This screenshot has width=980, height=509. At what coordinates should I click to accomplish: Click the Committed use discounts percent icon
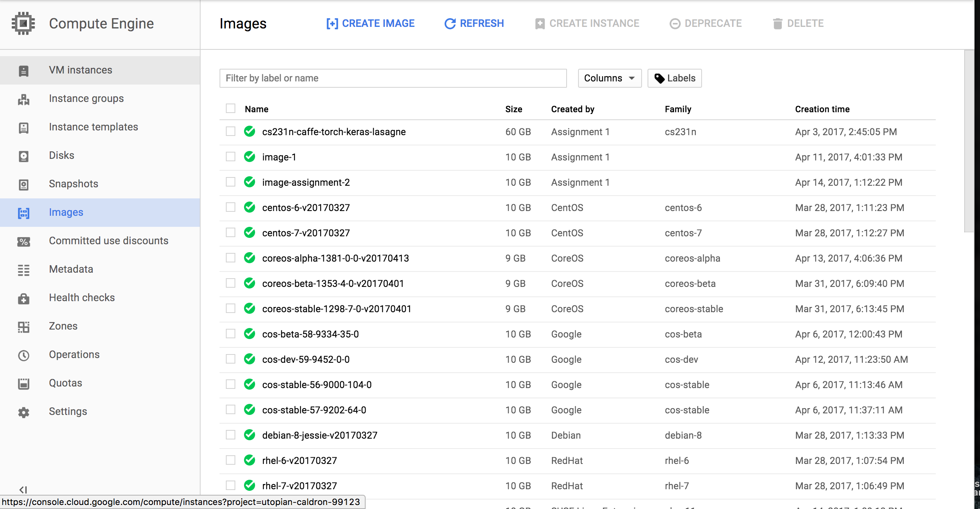click(24, 241)
